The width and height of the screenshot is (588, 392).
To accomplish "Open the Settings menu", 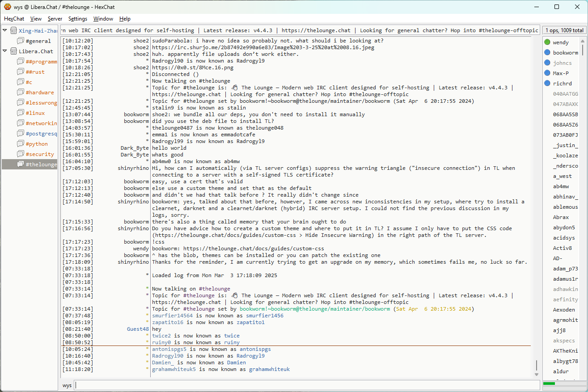I will [x=78, y=19].
